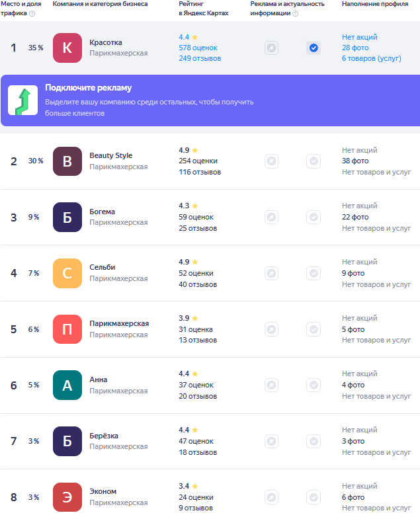Open the Сельби company logo

[x=67, y=274]
